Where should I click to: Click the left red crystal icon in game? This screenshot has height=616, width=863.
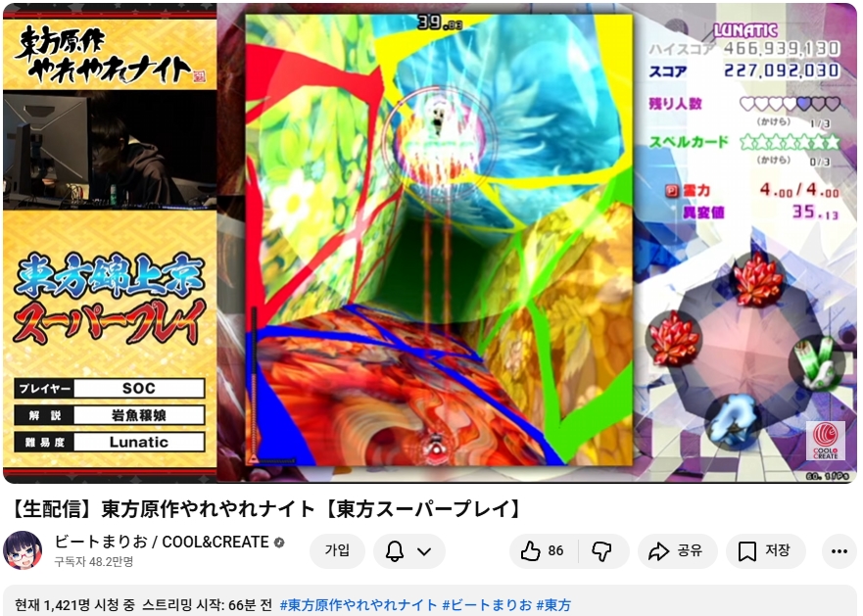(x=674, y=339)
